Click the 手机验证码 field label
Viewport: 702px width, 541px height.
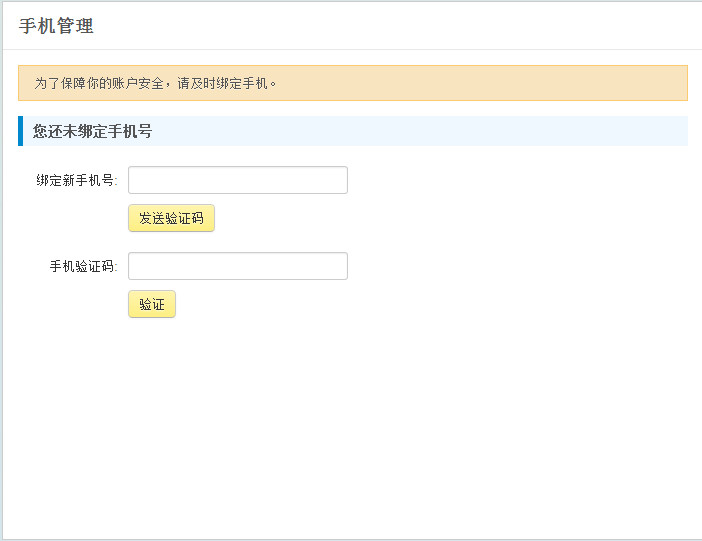click(x=83, y=267)
